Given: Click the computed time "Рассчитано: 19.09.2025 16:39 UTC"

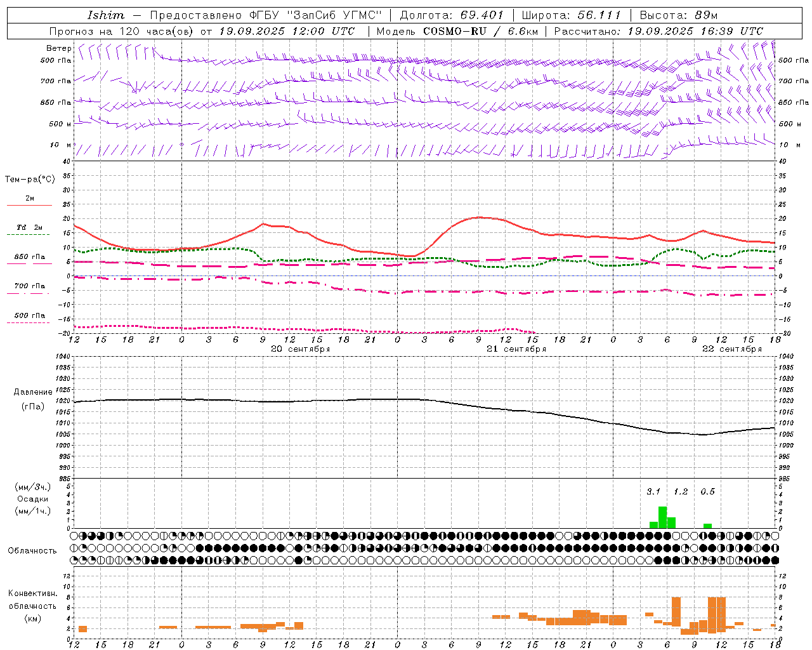Looking at the screenshot, I should coord(659,31).
